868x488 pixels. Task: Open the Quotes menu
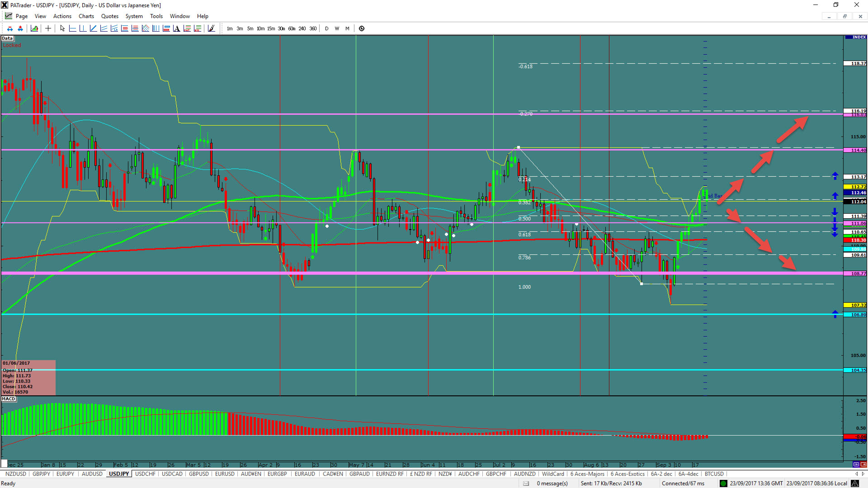pos(110,16)
